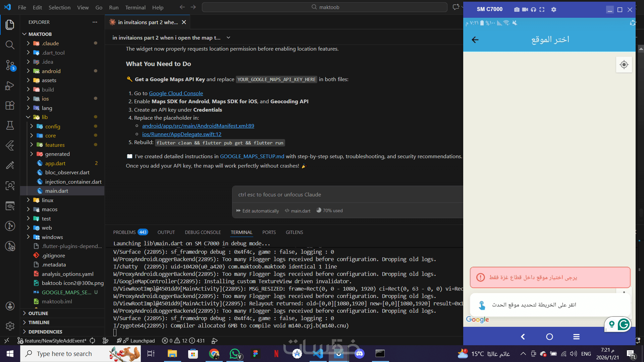Image resolution: width=644 pixels, height=362 pixels.
Task: Switch to the DEBUG CONSOLE tab
Action: 203,232
